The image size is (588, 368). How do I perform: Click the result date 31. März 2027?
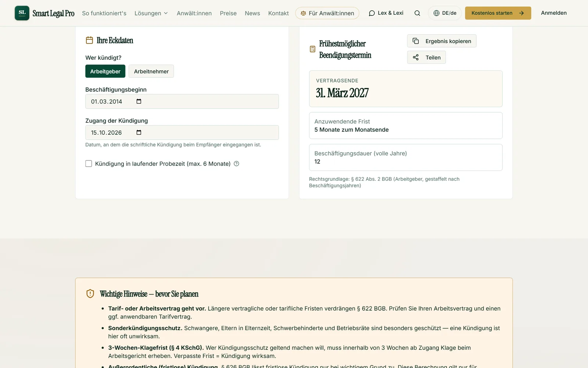[342, 93]
